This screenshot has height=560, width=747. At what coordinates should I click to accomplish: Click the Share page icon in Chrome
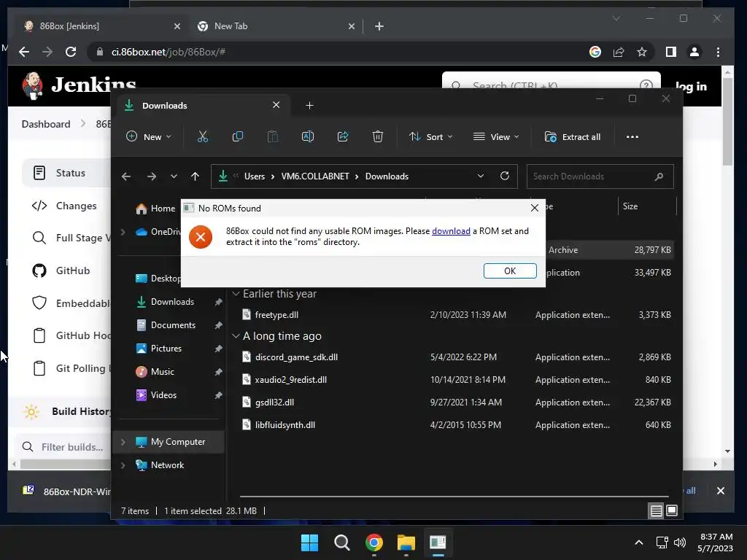[x=619, y=52]
